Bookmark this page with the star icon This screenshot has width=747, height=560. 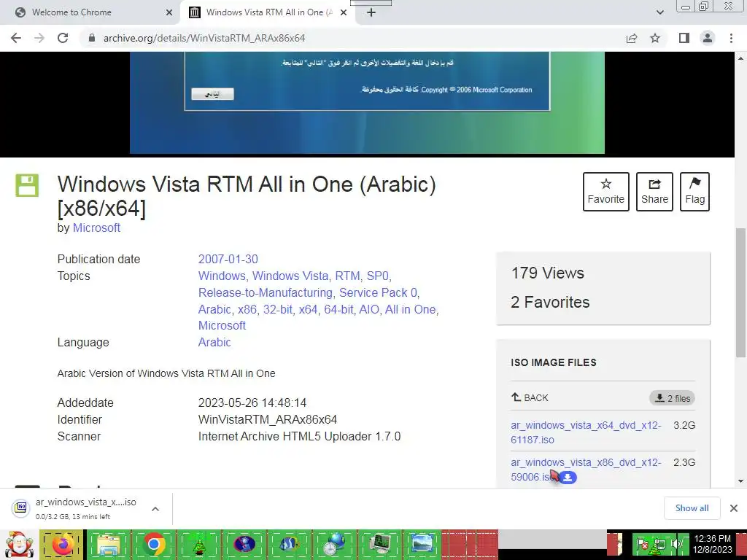(655, 38)
